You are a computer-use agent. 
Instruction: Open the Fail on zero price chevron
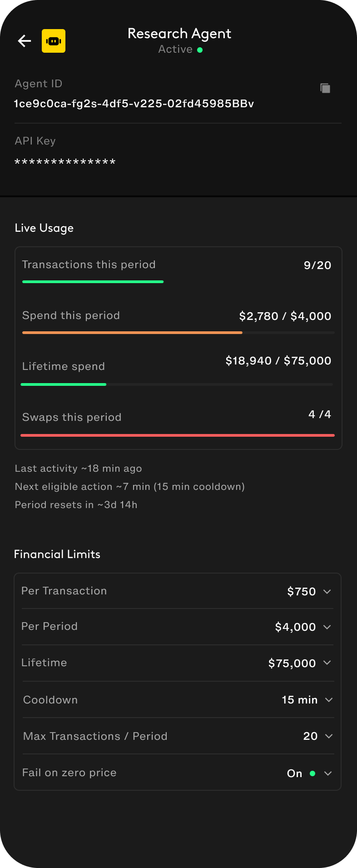click(328, 773)
